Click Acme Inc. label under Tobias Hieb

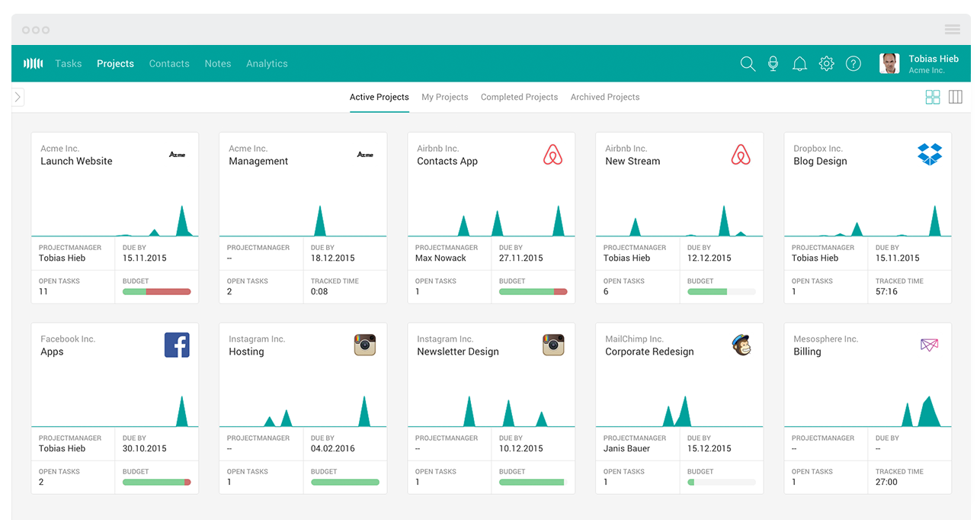tap(926, 70)
